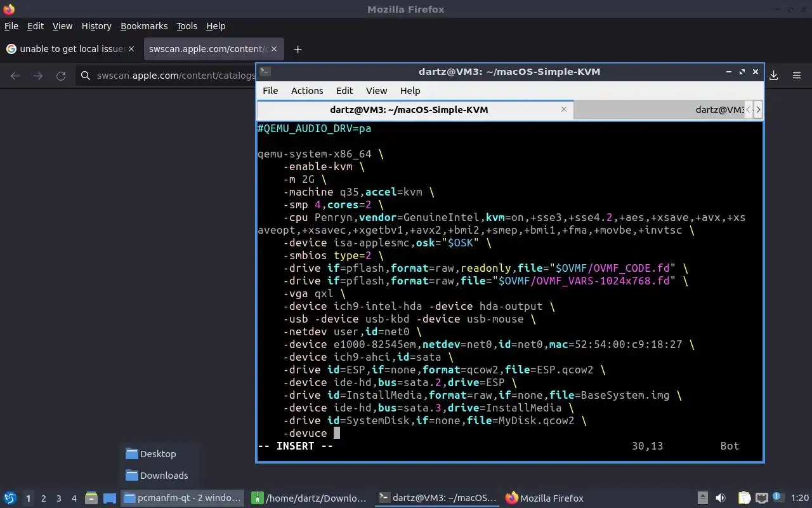812x508 pixels.
Task: Switch to 'unable to get local issuer' Firefox tab
Action: (70, 49)
